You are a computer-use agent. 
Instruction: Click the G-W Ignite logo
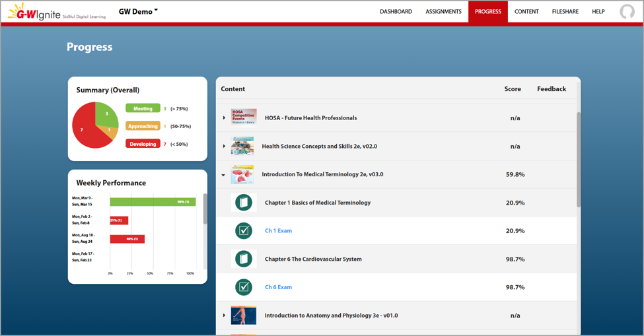coord(57,12)
